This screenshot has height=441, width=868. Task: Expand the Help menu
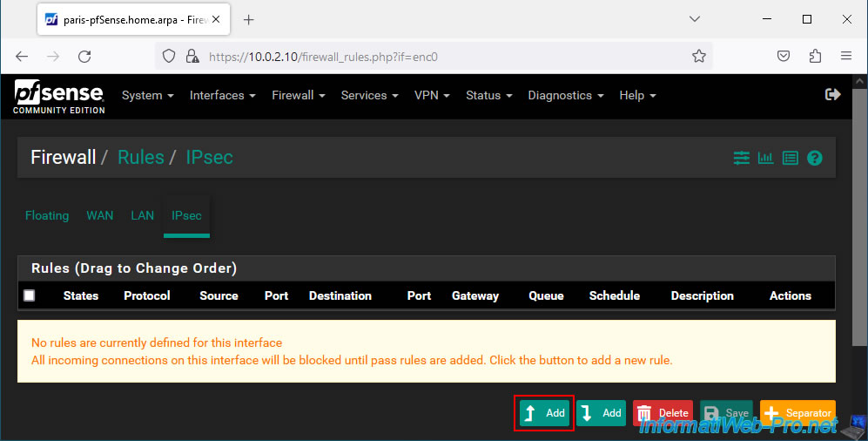click(637, 95)
